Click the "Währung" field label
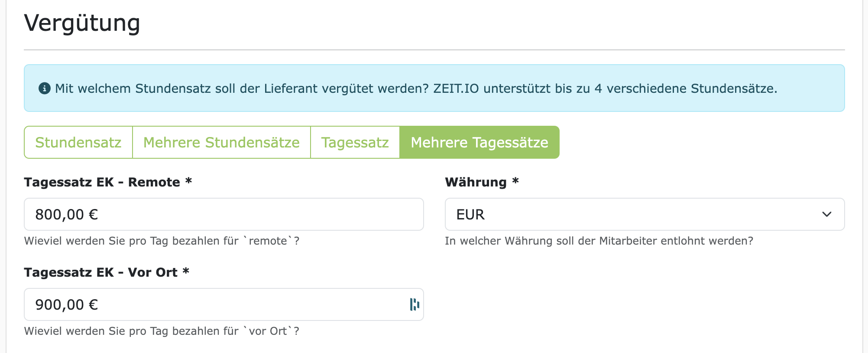868x353 pixels. [x=476, y=182]
